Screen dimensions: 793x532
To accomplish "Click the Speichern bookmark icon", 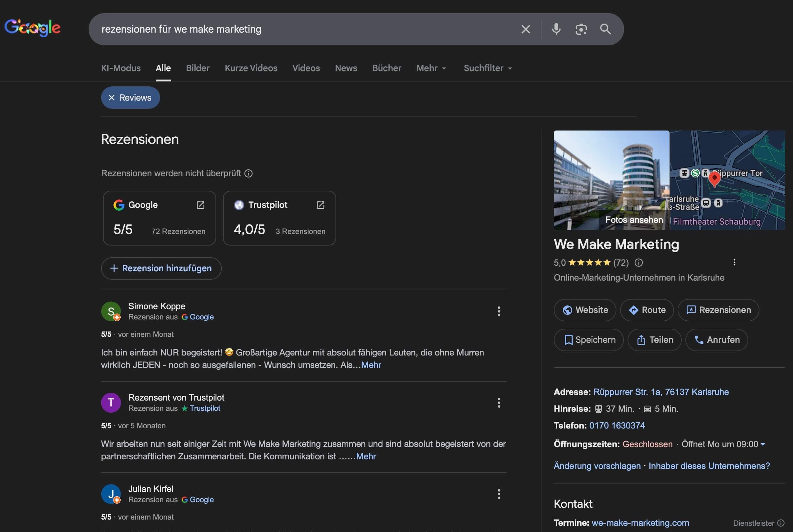I will click(568, 340).
